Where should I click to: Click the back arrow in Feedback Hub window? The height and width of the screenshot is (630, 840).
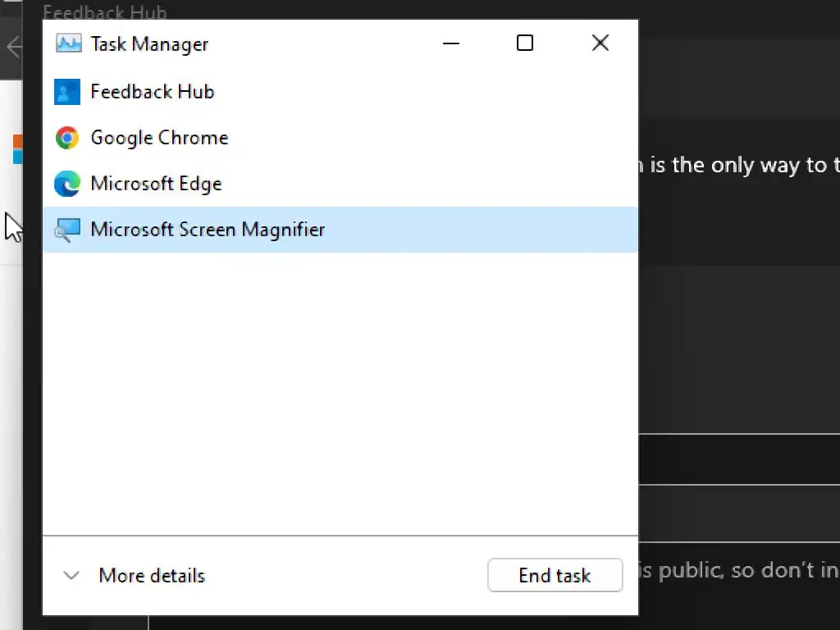point(13,47)
